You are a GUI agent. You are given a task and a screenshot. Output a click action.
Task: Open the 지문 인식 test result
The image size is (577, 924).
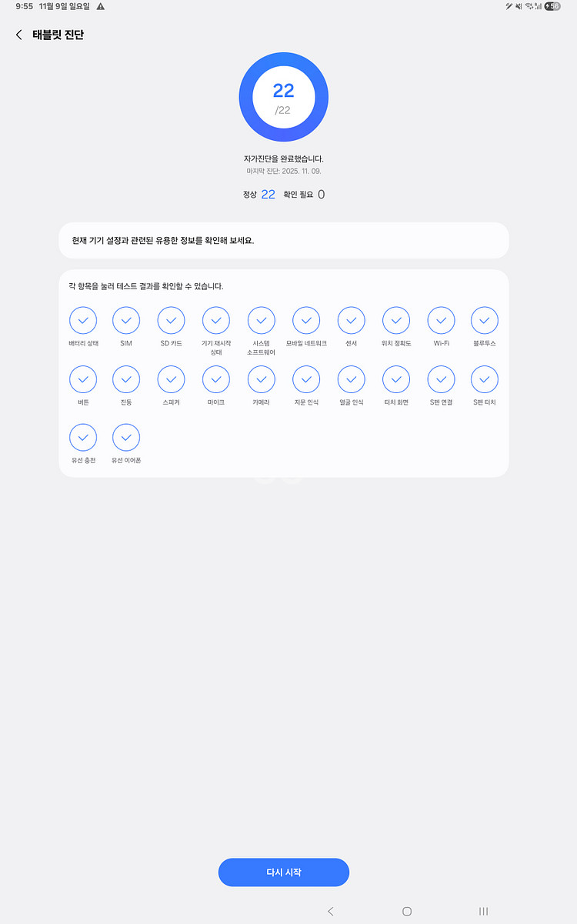pyautogui.click(x=306, y=379)
